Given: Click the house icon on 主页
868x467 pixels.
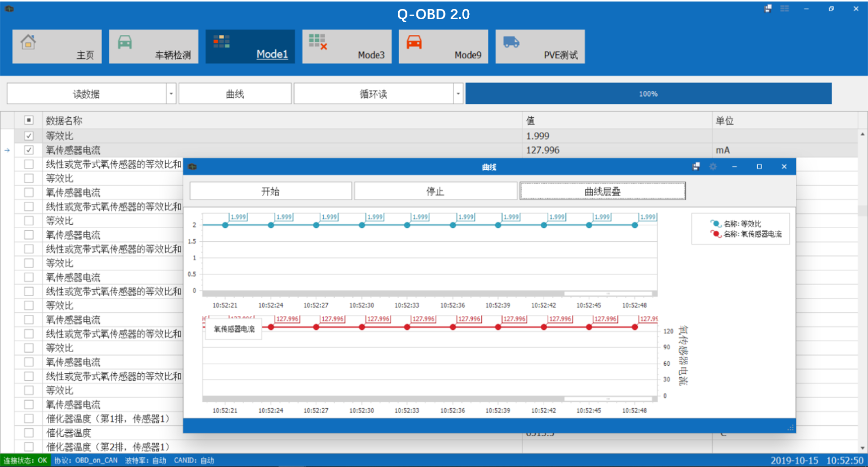Looking at the screenshot, I should 28,42.
